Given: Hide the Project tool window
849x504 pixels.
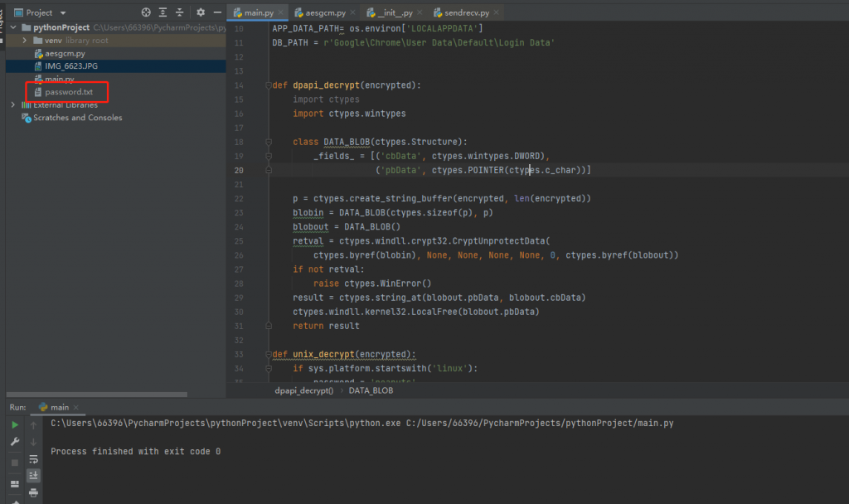Looking at the screenshot, I should [218, 12].
